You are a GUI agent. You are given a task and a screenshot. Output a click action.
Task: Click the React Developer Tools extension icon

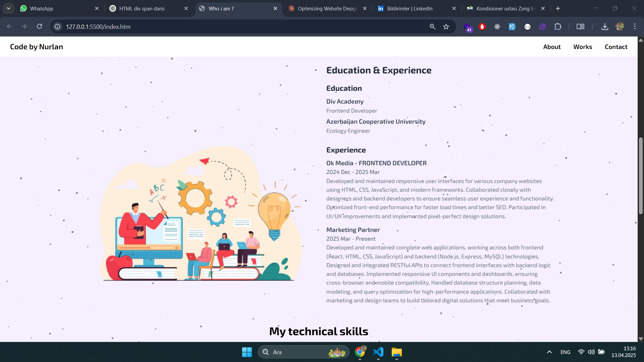click(x=497, y=26)
